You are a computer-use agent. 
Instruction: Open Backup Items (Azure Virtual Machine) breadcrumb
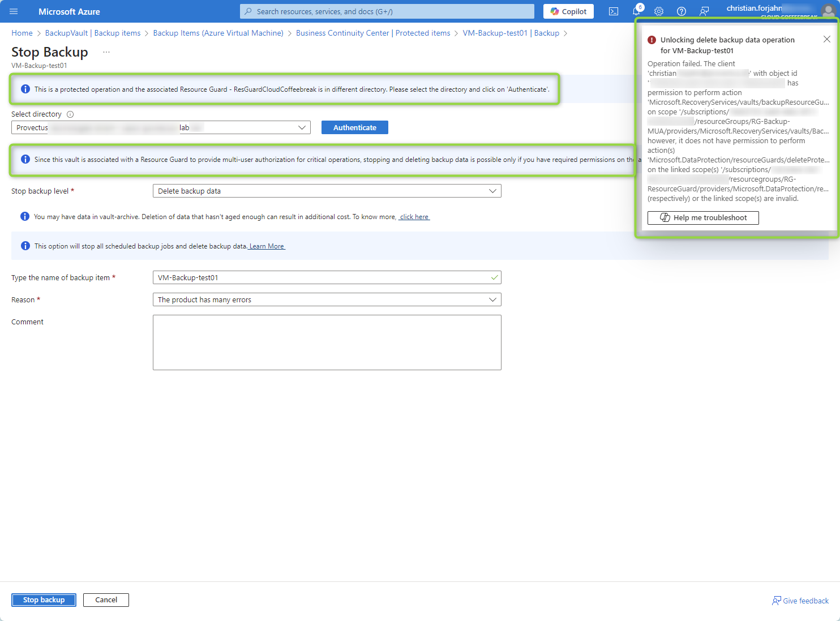click(218, 33)
